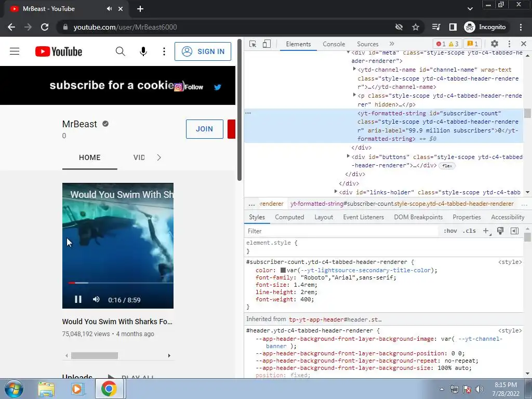The image size is (532, 399).
Task: Expand the hidden p element node
Action: 354,96
